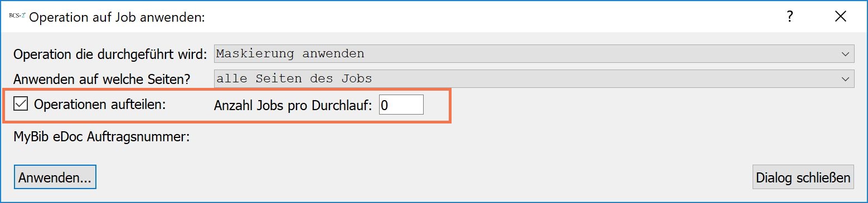
Task: Click the 'Operation die durchgeführt wird:' label
Action: 110,55
